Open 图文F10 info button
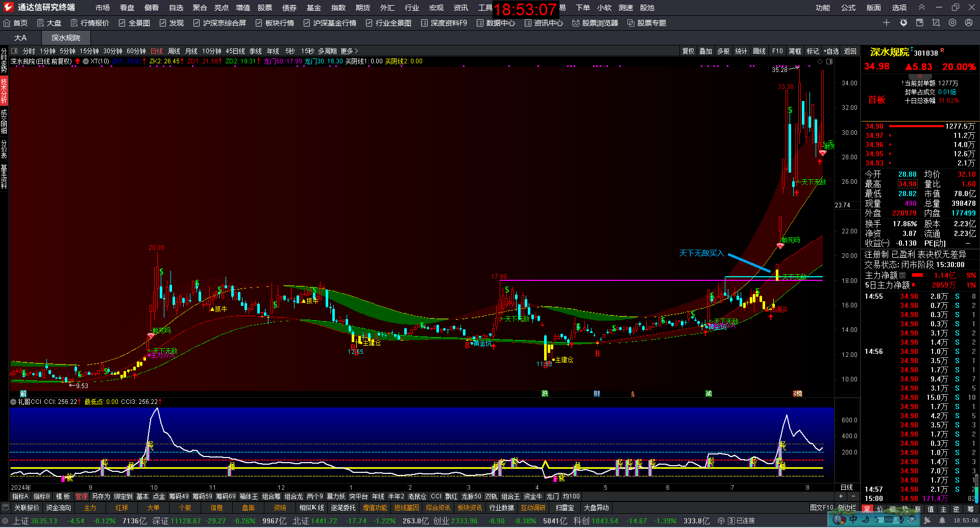The image size is (980, 528). 822,508
